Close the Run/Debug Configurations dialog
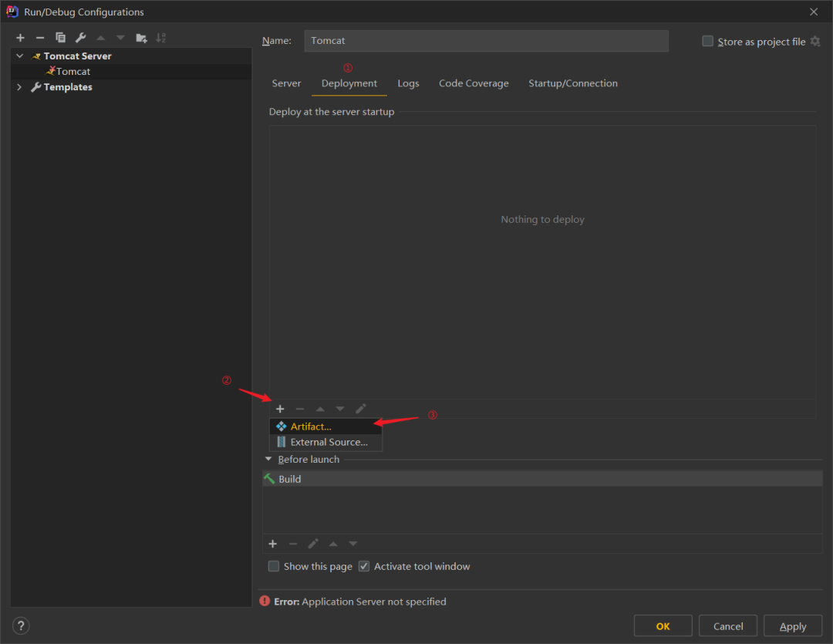Screen dimensions: 833x644 click(x=814, y=12)
